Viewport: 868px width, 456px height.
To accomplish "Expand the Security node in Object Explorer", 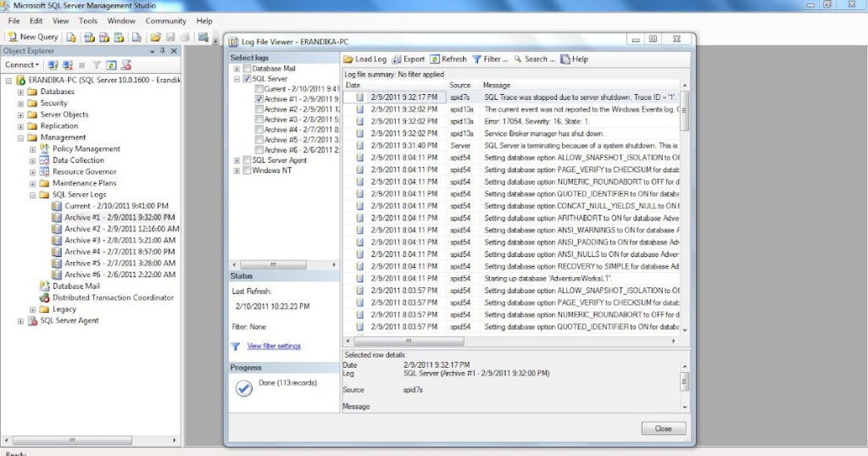I will pos(20,103).
